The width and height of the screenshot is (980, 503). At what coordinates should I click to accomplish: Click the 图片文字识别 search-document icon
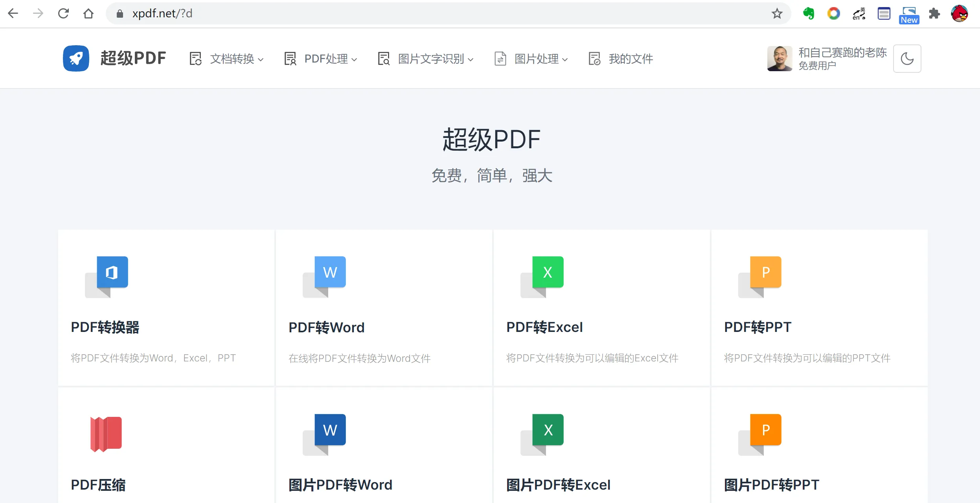coord(384,59)
